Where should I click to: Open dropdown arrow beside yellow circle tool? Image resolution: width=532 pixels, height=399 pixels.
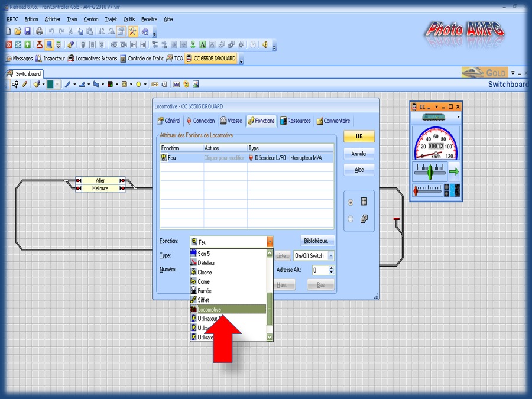(x=145, y=84)
